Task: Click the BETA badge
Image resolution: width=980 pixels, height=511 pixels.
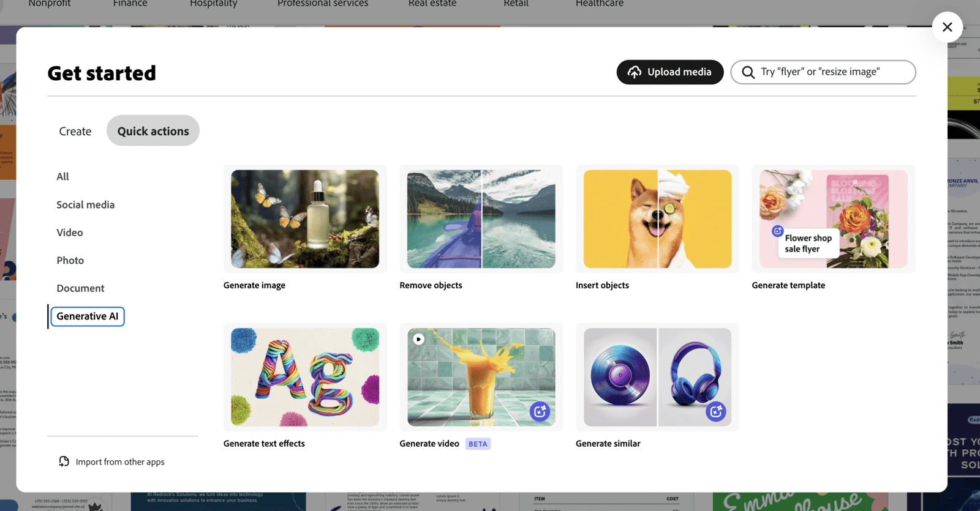Action: pos(478,444)
